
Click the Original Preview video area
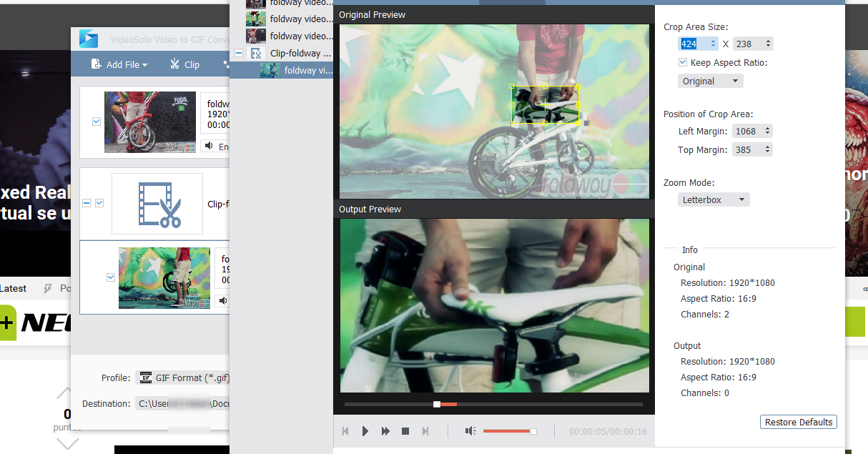(494, 112)
